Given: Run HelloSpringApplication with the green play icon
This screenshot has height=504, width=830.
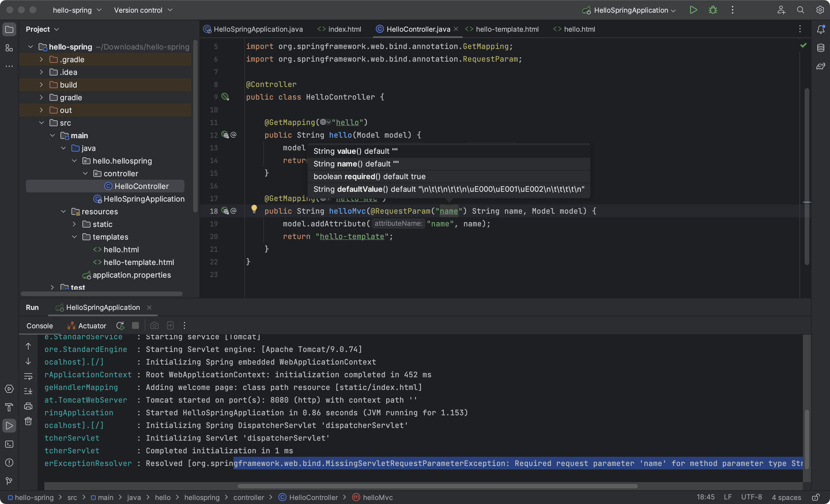Looking at the screenshot, I should pos(693,10).
